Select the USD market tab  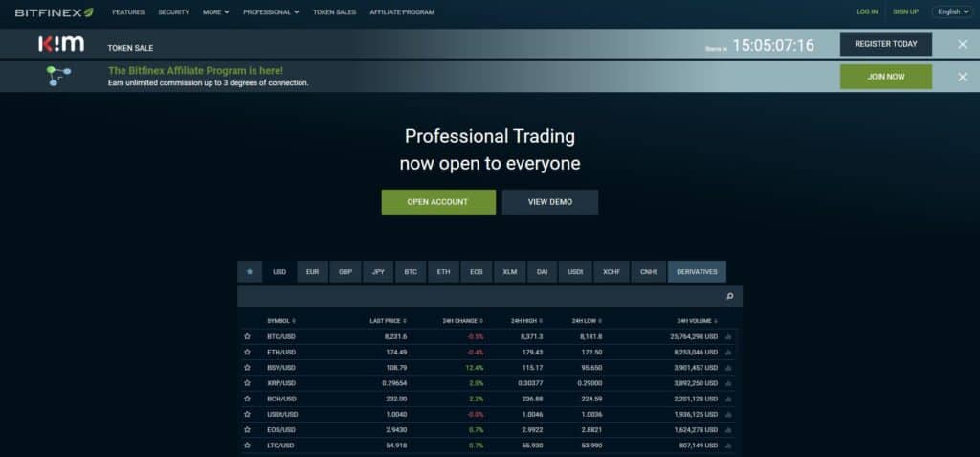coord(279,272)
